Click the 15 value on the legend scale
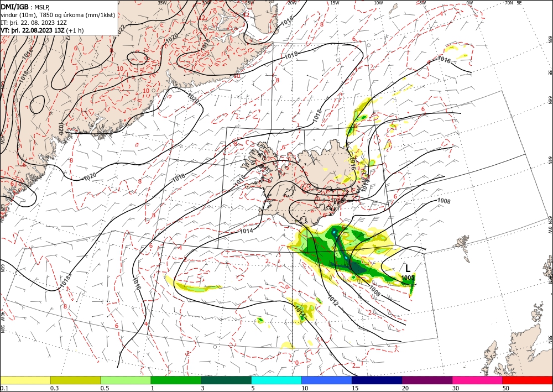The width and height of the screenshot is (553, 392). [355, 388]
